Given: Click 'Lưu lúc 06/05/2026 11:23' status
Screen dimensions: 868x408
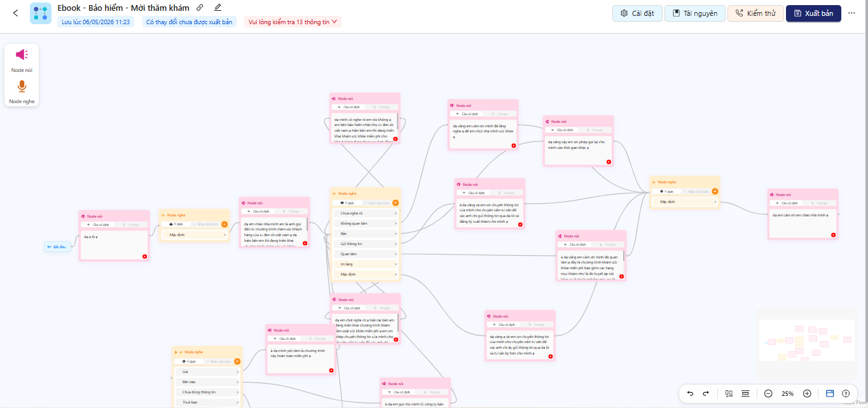Looking at the screenshot, I should click(96, 22).
